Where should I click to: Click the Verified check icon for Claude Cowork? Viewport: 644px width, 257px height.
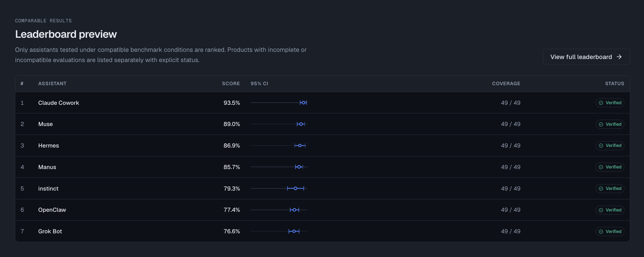[601, 103]
